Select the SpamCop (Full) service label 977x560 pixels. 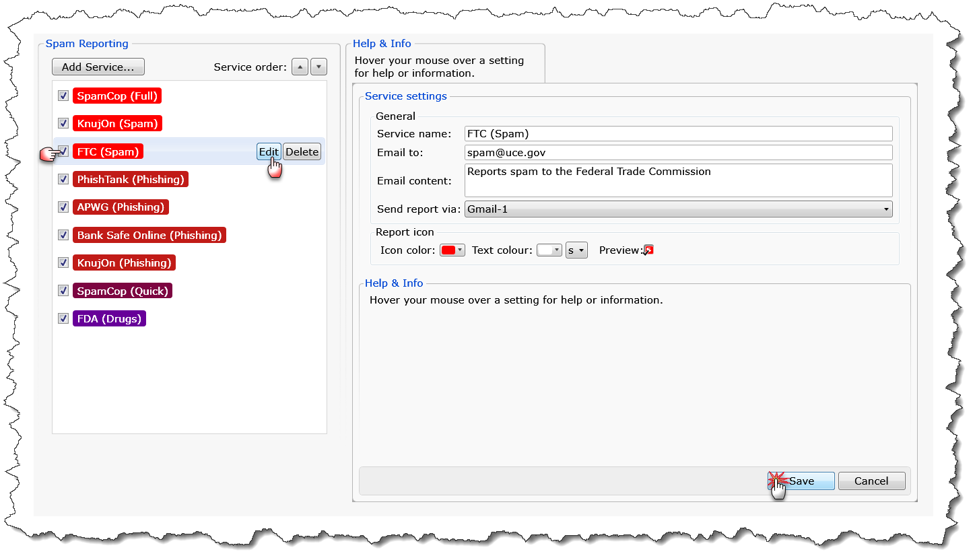[117, 96]
